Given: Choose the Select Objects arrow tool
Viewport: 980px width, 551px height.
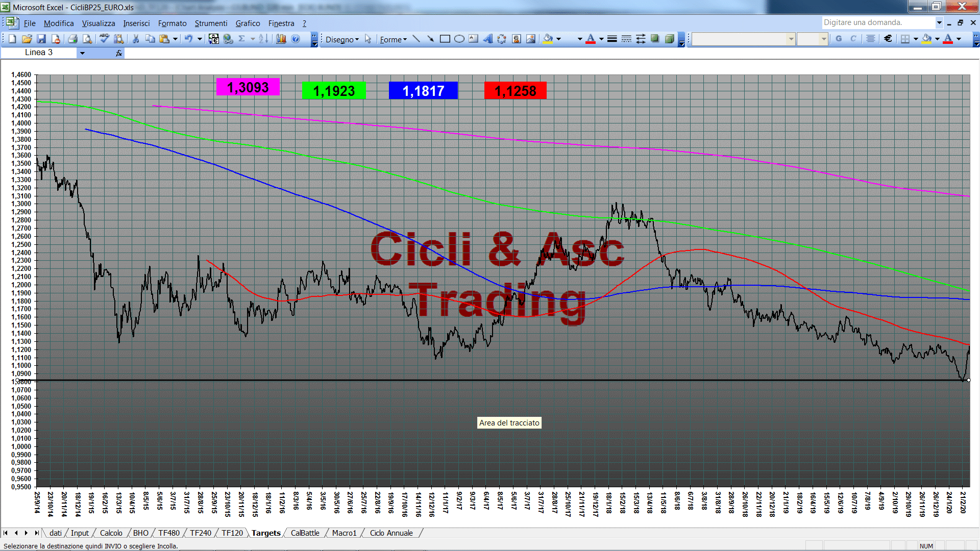Looking at the screenshot, I should (368, 39).
